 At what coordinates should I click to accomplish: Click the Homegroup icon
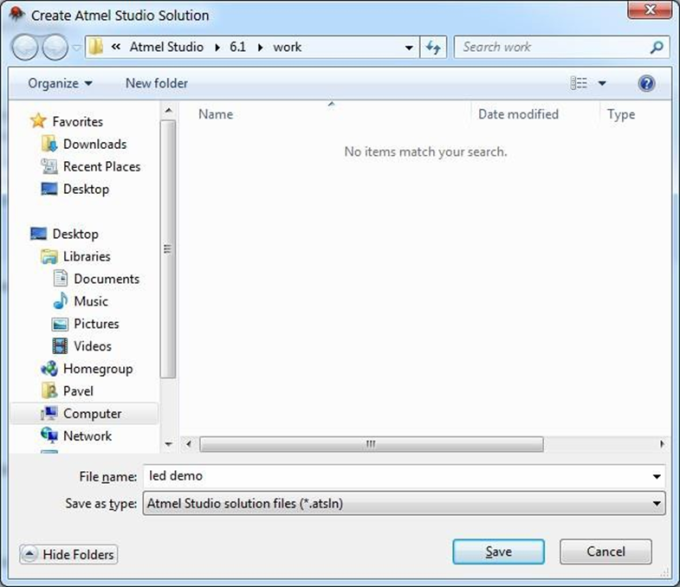pyautogui.click(x=49, y=369)
